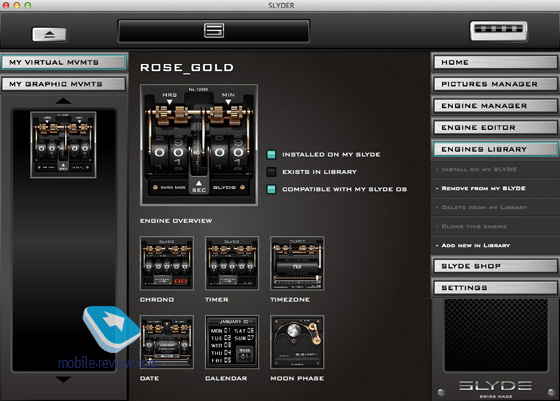Screen dimensions: 560x401
Task: Select the Rose Gold thumbnail in the sidebar list
Action: tap(63, 145)
